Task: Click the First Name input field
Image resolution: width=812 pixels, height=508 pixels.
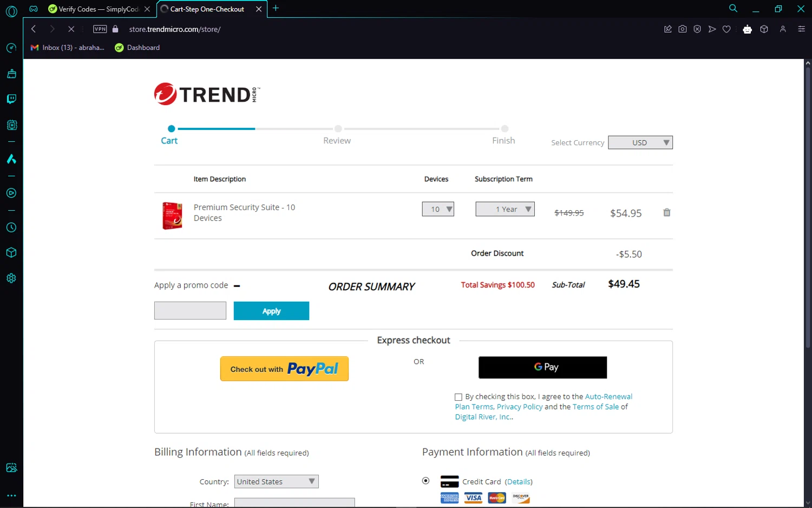Action: point(294,503)
